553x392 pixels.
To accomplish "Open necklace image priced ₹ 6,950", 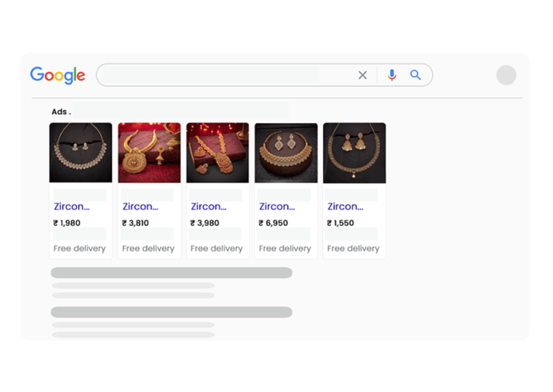I will click(x=286, y=153).
